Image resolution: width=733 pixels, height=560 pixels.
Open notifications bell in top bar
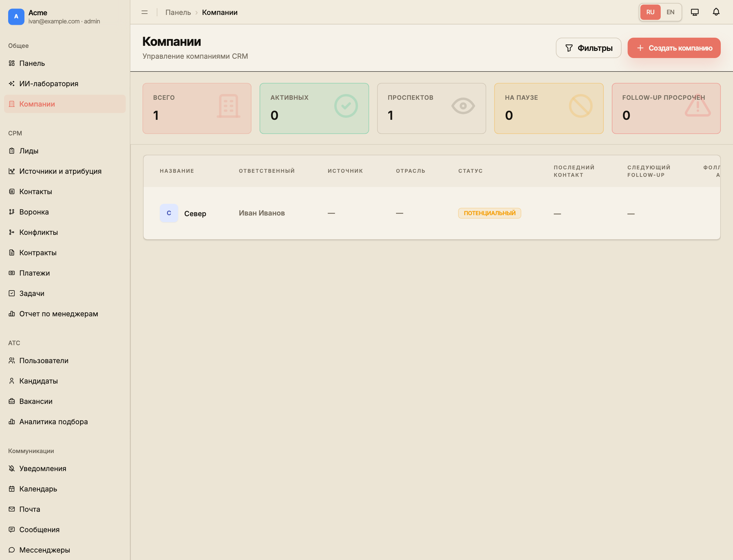point(716,12)
